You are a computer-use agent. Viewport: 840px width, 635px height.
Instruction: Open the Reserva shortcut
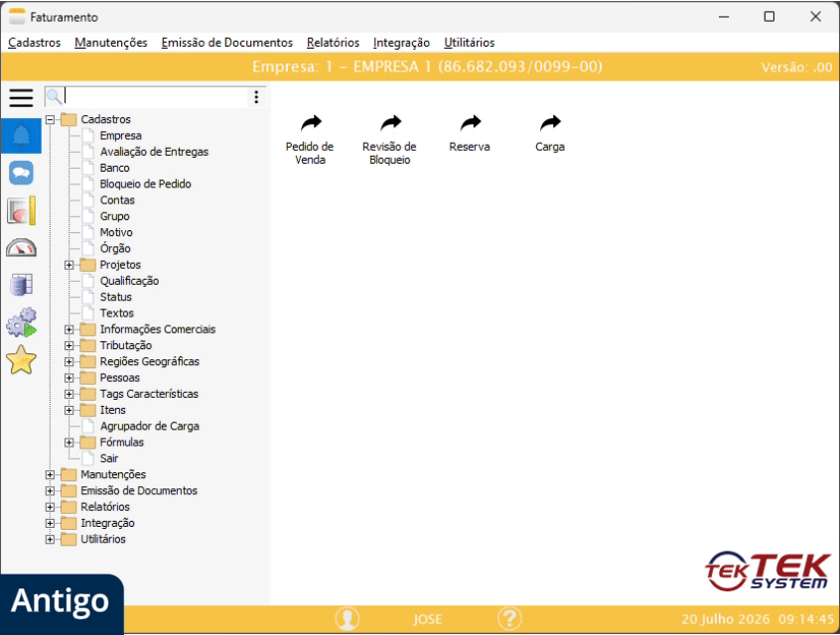click(x=470, y=134)
